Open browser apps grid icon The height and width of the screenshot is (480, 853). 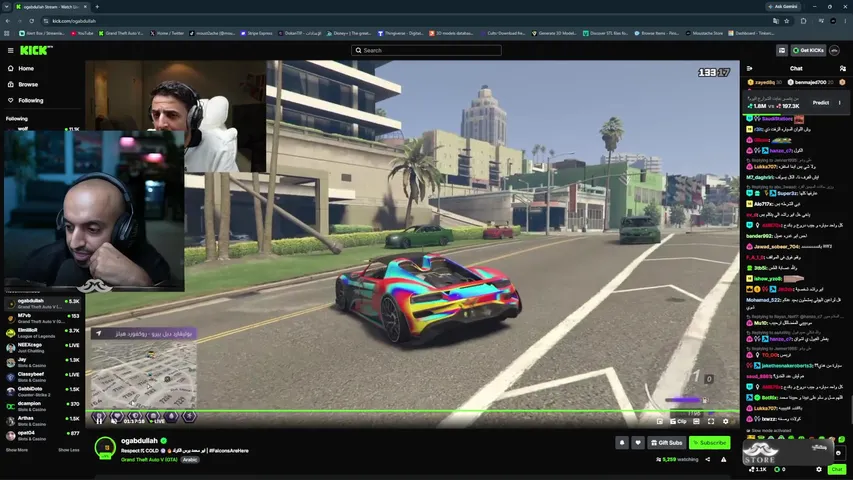click(x=7, y=33)
